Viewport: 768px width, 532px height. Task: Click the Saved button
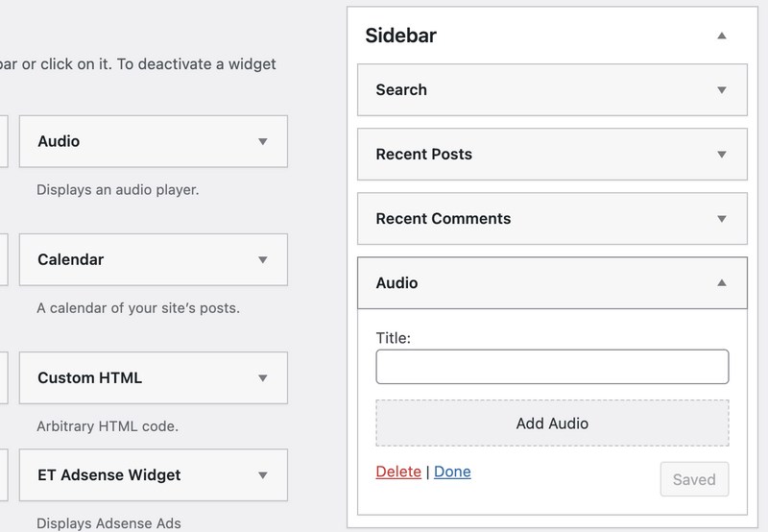coord(694,479)
